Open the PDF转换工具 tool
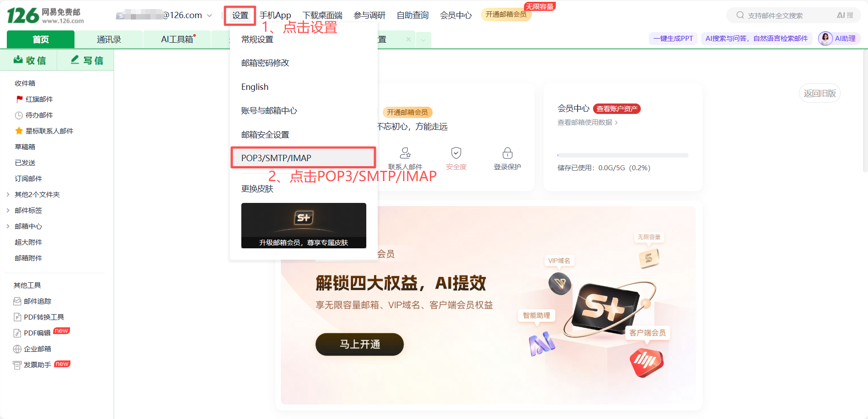Viewport: 868px width, 419px height. (x=39, y=317)
